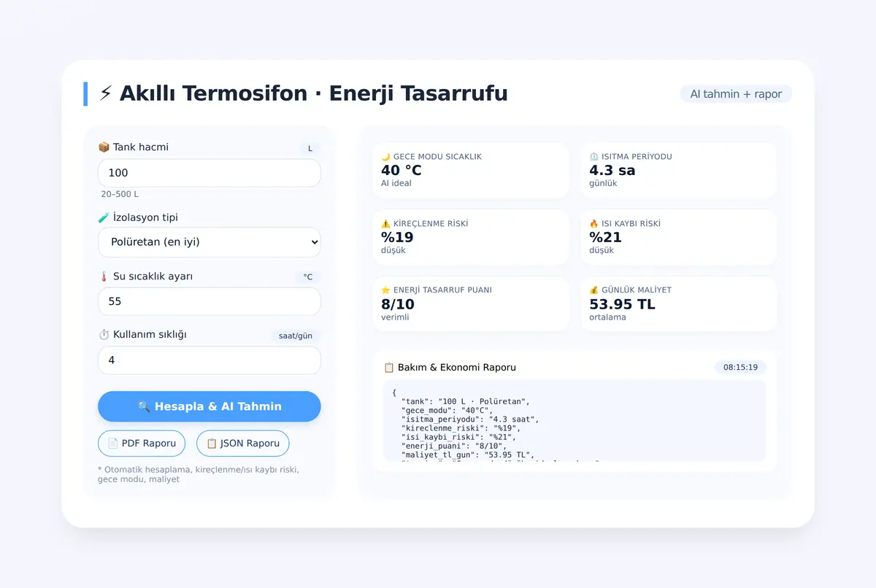Click the saat/gün unit badge

click(296, 336)
